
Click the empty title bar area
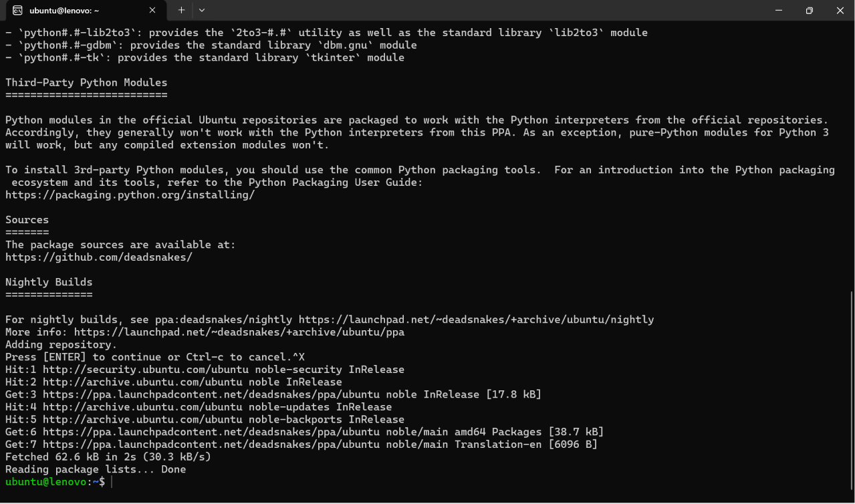pyautogui.click(x=481, y=11)
